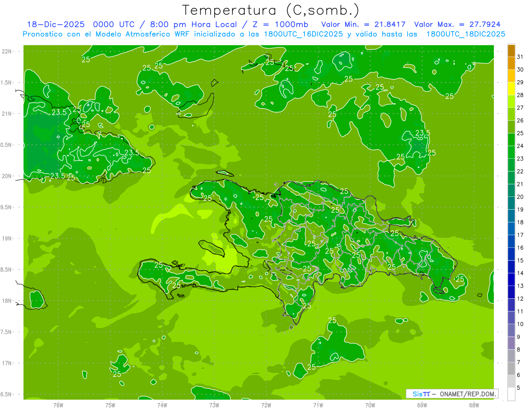Viewport: 532px width, 411px height.
Task: Click the '75W' longitude label
Action: coord(110,405)
